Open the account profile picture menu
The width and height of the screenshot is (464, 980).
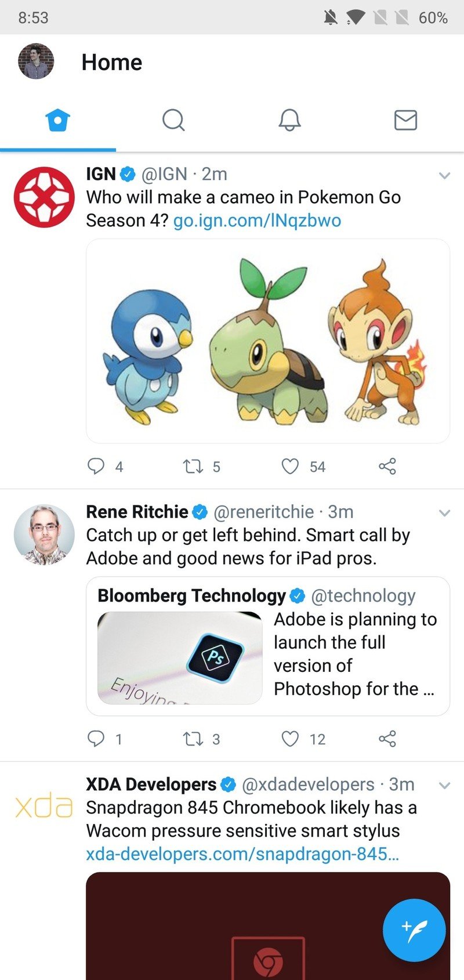(36, 62)
